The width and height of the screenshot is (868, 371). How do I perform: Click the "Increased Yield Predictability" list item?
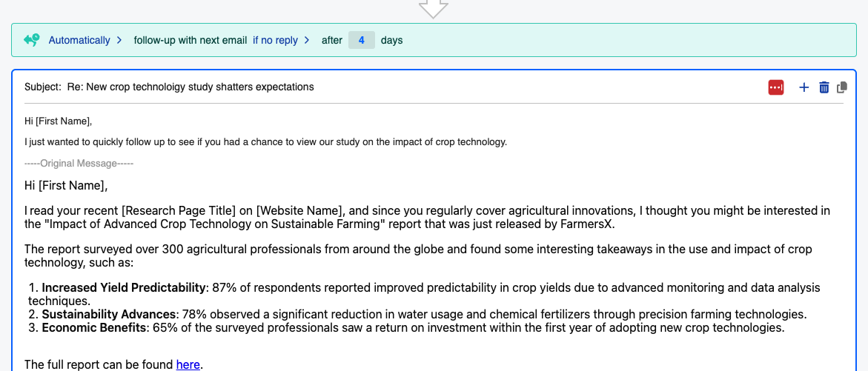tap(123, 287)
